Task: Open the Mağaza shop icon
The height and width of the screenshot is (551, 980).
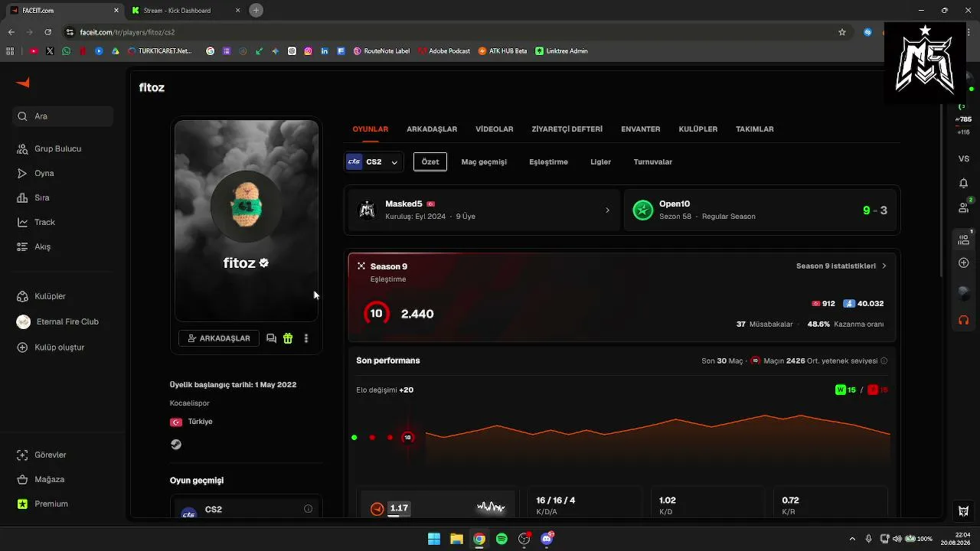Action: tap(23, 479)
